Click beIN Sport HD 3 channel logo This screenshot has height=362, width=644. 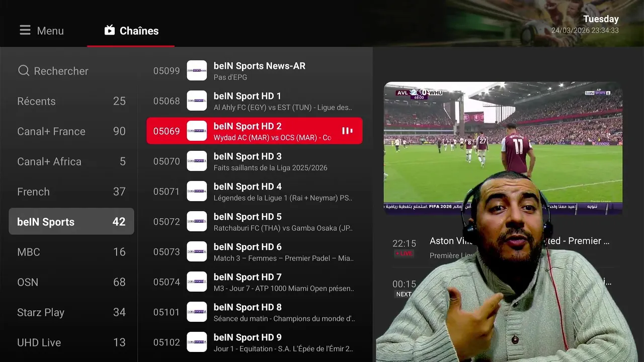[x=197, y=161]
